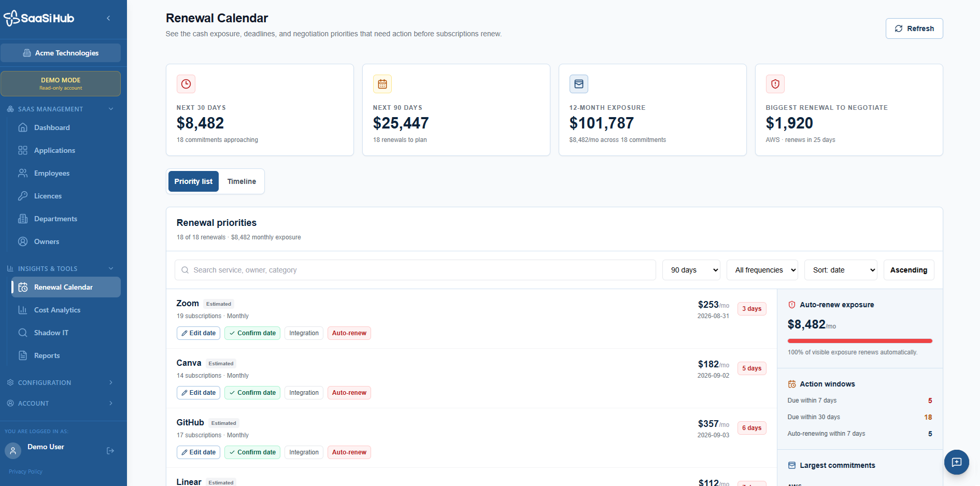
Task: Click Confirm date for GitHub
Action: click(x=252, y=452)
